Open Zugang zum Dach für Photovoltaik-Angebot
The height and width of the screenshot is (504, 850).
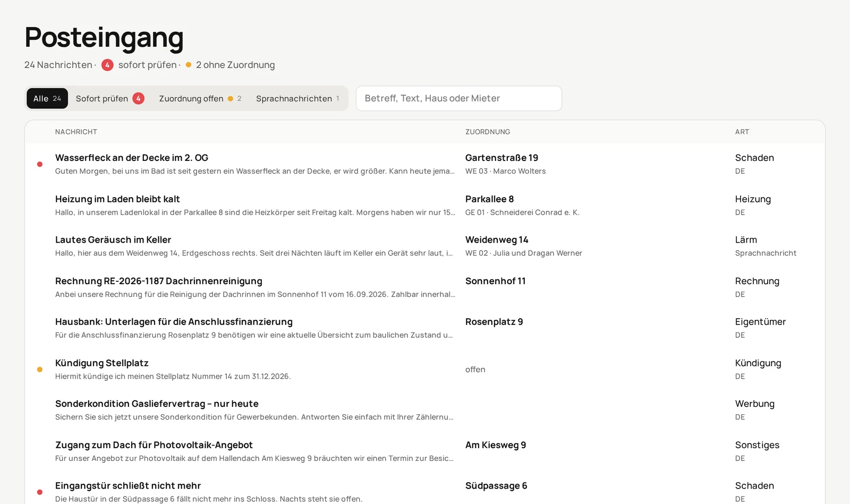pos(154,445)
